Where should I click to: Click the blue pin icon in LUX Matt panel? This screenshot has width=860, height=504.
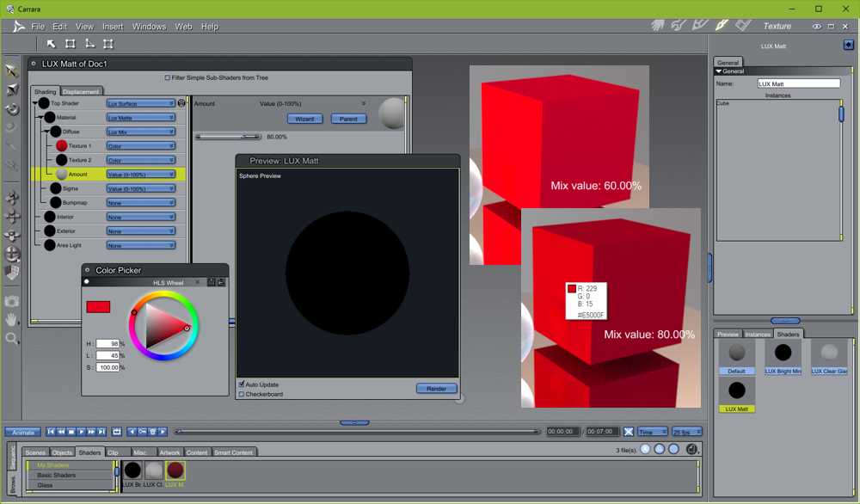[x=849, y=45]
